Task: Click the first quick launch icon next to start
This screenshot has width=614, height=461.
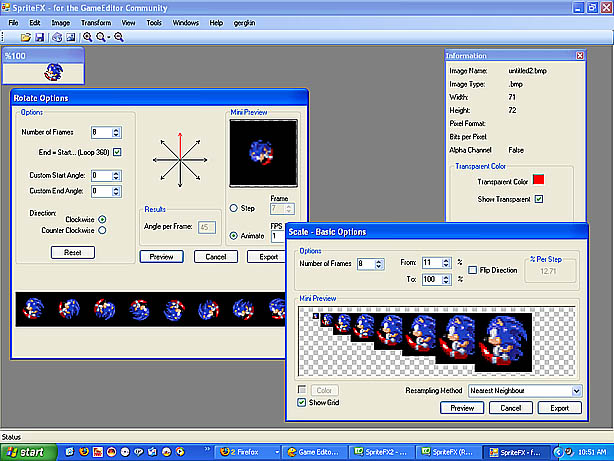Action: point(70,452)
